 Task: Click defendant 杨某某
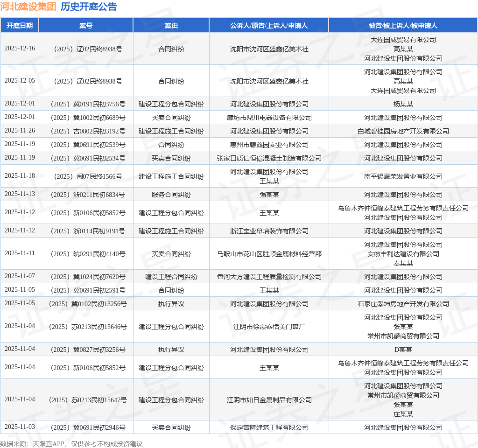(x=403, y=104)
